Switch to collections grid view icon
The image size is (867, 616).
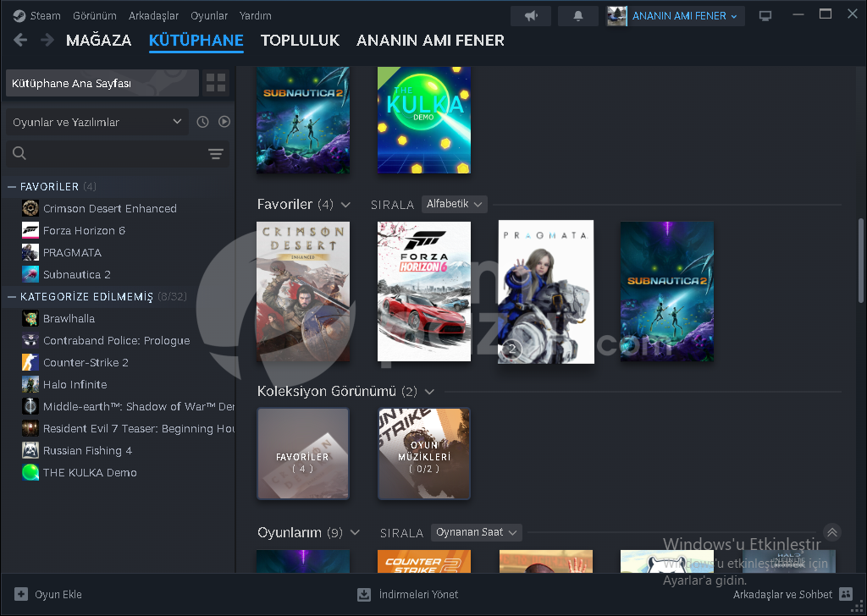[x=216, y=83]
